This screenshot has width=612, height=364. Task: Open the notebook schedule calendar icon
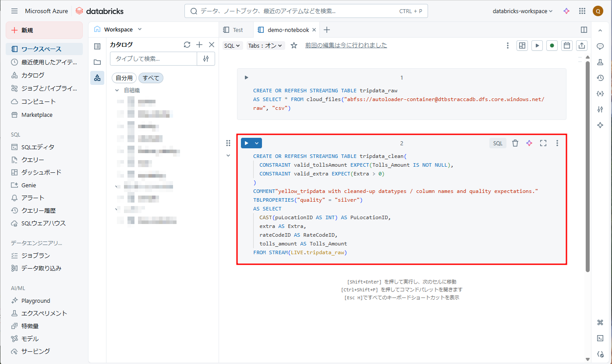(567, 45)
